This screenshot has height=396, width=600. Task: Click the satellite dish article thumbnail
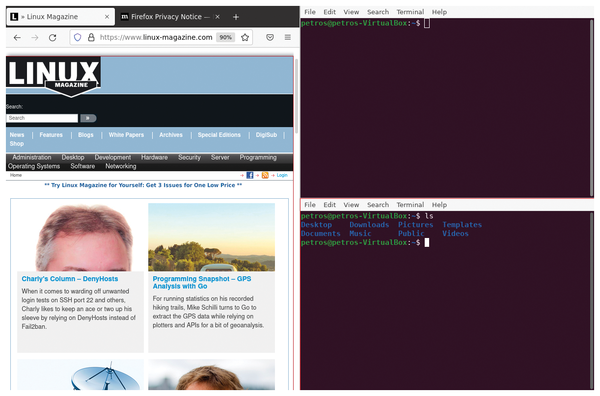pyautogui.click(x=80, y=375)
